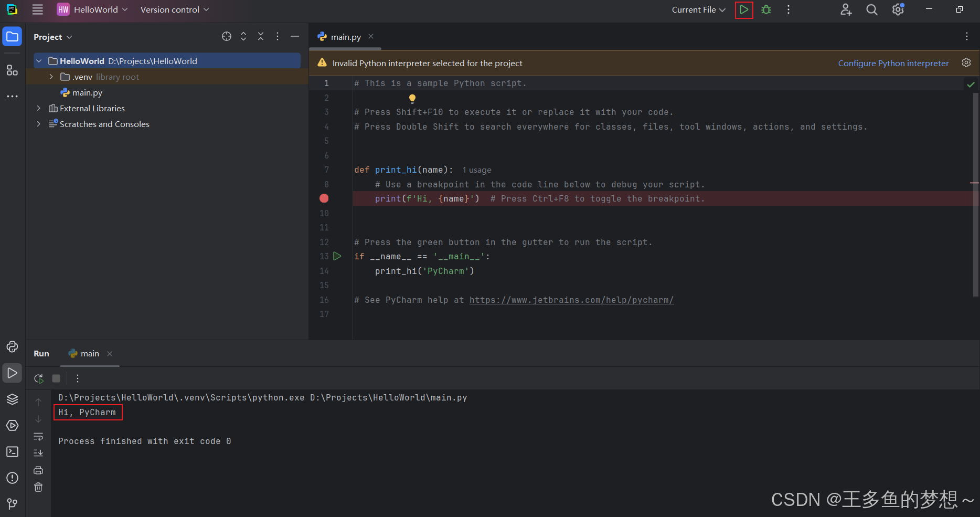The width and height of the screenshot is (980, 517).
Task: Open interpreter warning settings gear
Action: 966,62
